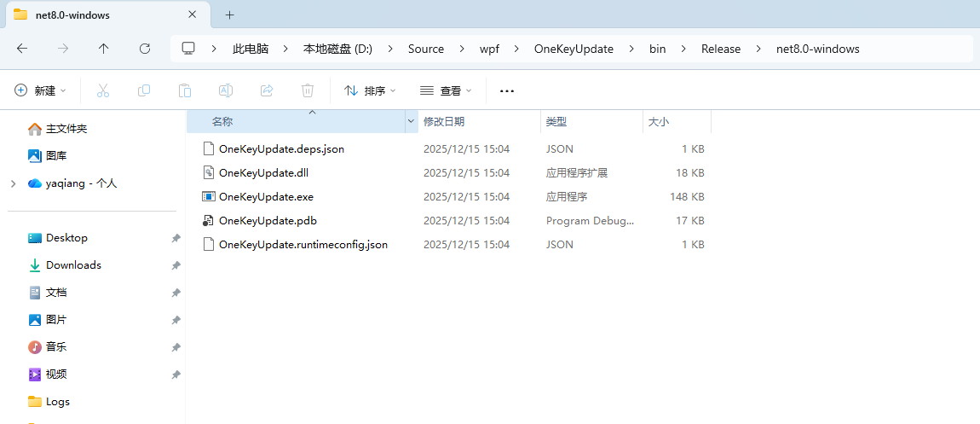Open the 名称 column filter dropdown arrow
Viewport: 980px width, 424px height.
click(x=412, y=121)
